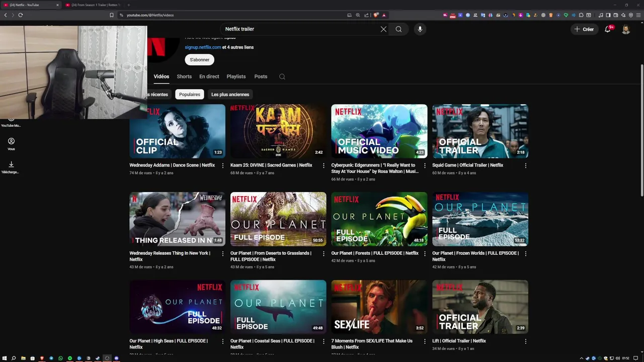Viewport: 644px width, 362px height.
Task: Open options for Our Planet Coastal Seas video
Action: coord(324,341)
